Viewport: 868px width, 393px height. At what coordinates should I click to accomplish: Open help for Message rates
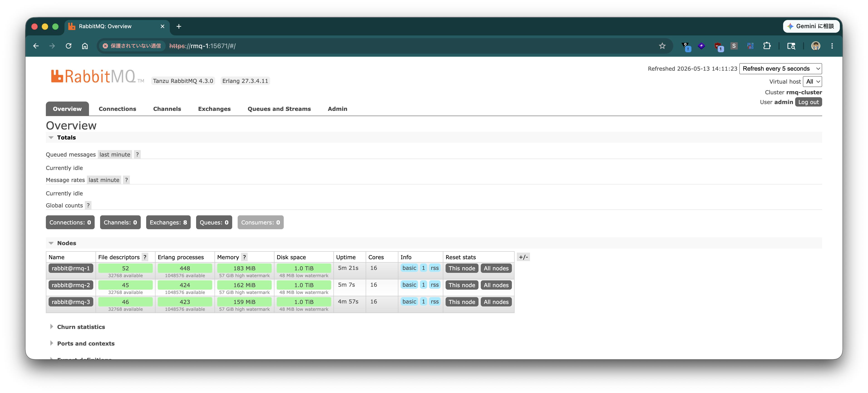(x=126, y=180)
